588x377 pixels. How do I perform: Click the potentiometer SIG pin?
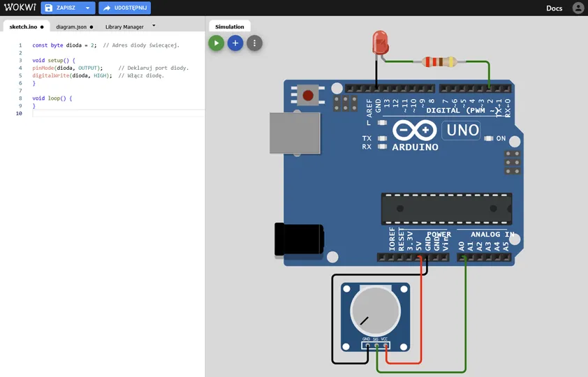coord(376,345)
